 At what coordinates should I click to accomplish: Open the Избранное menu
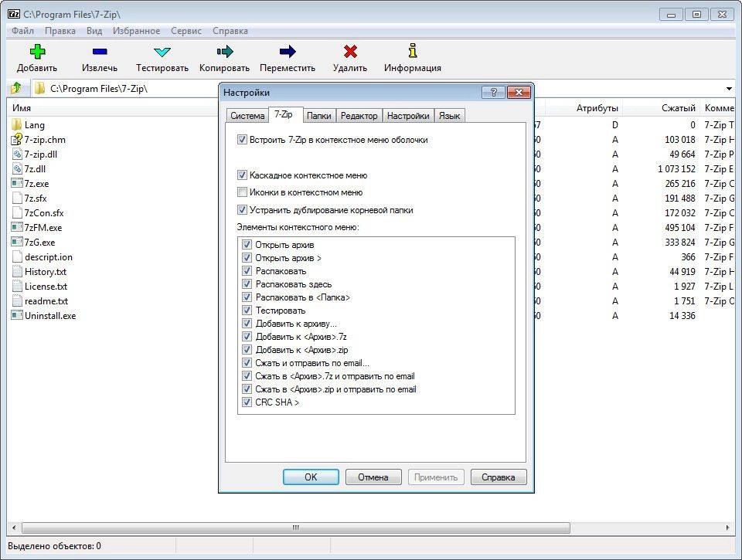pyautogui.click(x=136, y=31)
